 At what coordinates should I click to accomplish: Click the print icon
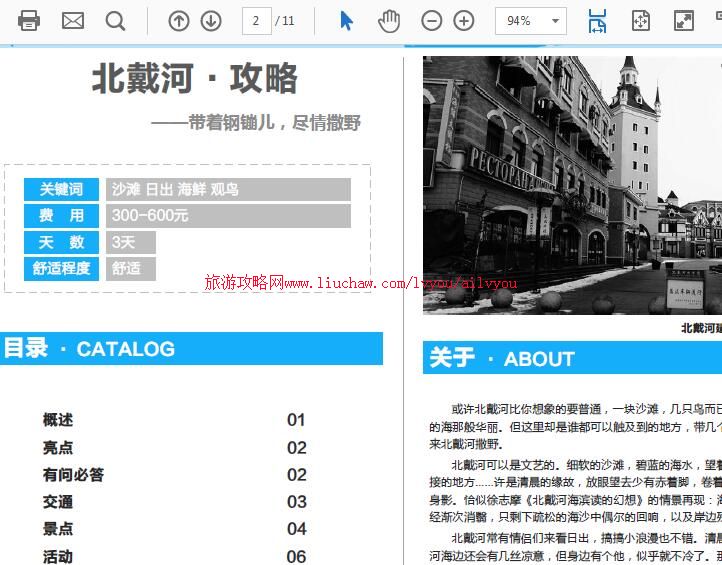pyautogui.click(x=29, y=21)
